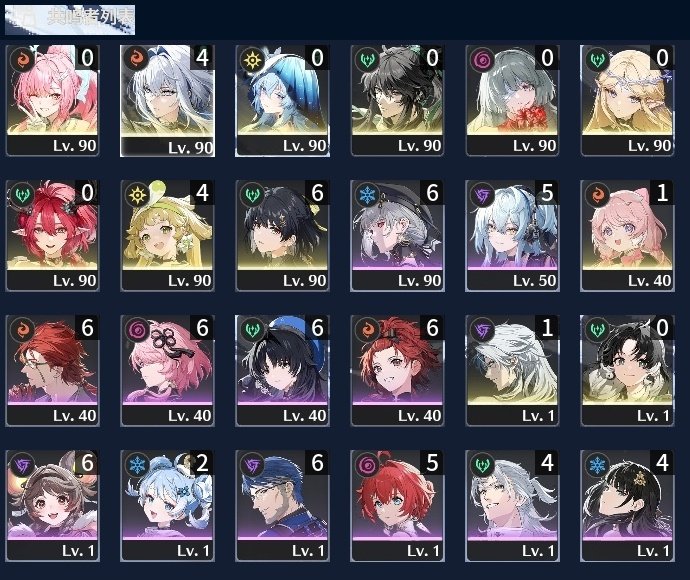Select the black-haired girl with blue beret
The height and width of the screenshot is (580, 690).
point(283,371)
